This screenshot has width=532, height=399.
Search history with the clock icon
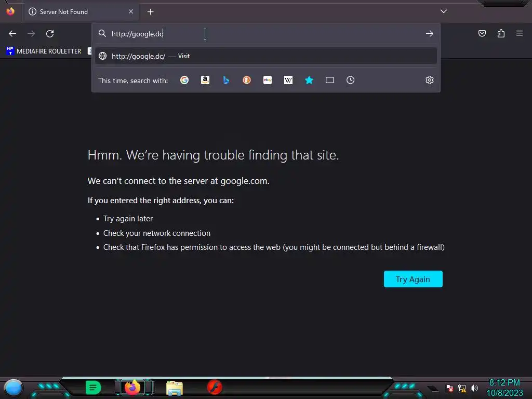[x=351, y=80]
